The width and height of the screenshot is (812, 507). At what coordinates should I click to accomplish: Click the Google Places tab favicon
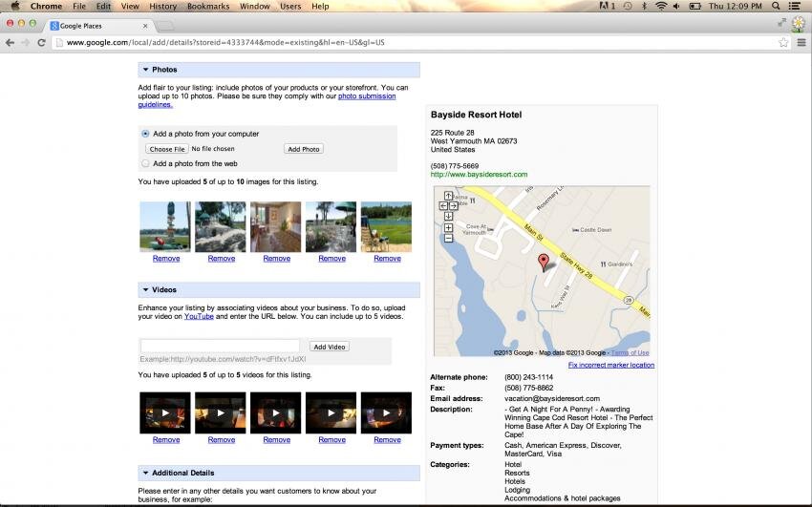coord(54,26)
